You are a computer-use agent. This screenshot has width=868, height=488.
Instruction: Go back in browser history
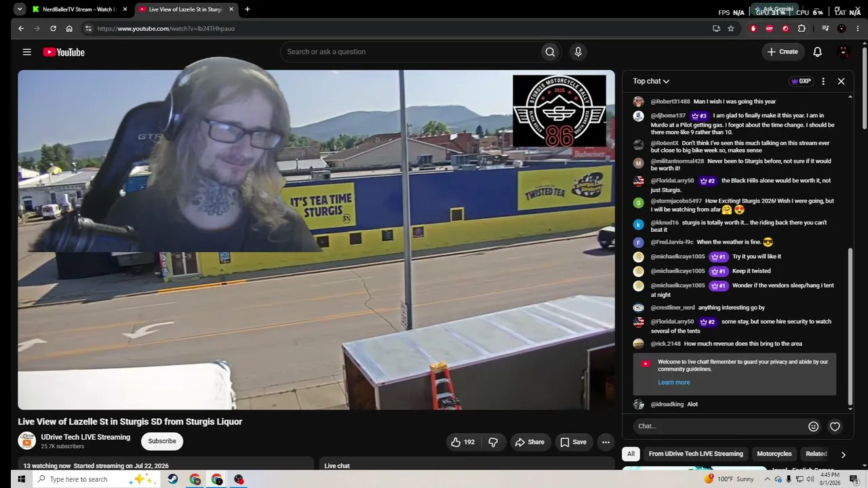(x=21, y=28)
